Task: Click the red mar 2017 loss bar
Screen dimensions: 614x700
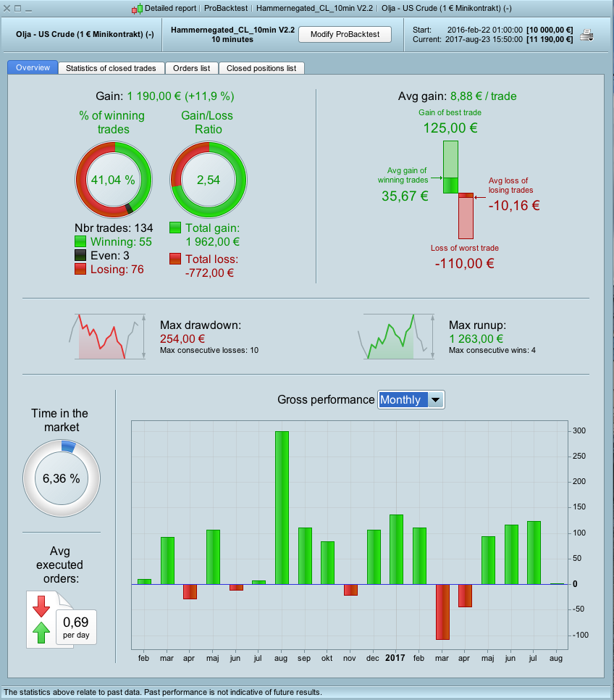Action: pyautogui.click(x=442, y=612)
